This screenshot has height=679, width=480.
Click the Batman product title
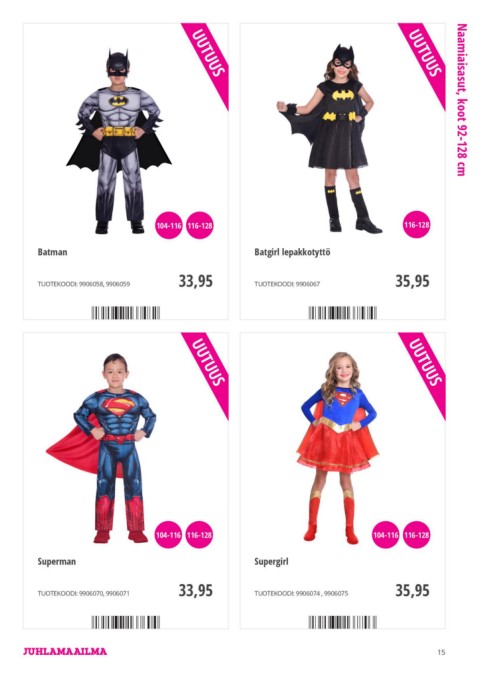(52, 252)
